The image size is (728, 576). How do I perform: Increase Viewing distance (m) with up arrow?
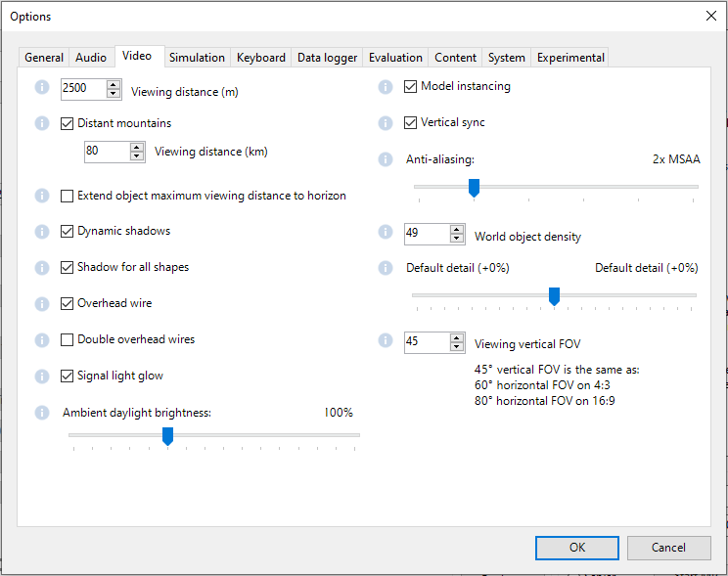[114, 84]
